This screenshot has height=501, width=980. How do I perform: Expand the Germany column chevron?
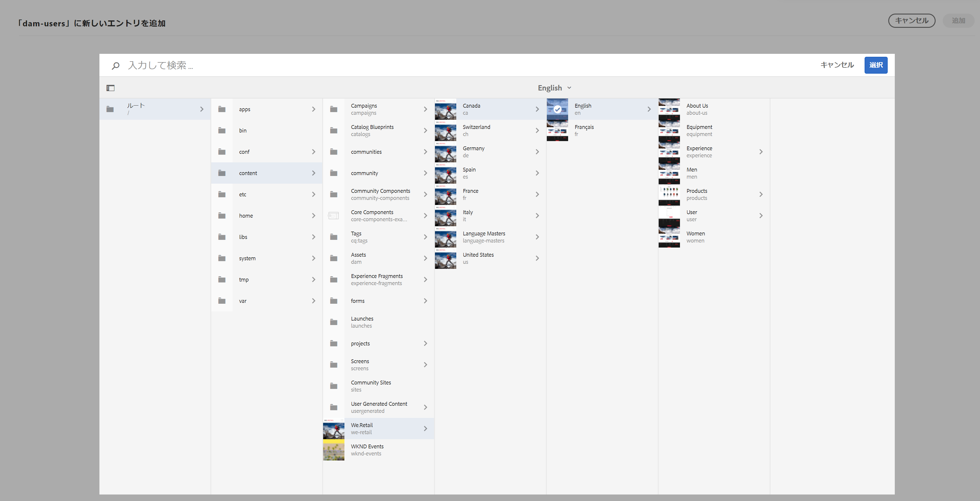tap(537, 152)
